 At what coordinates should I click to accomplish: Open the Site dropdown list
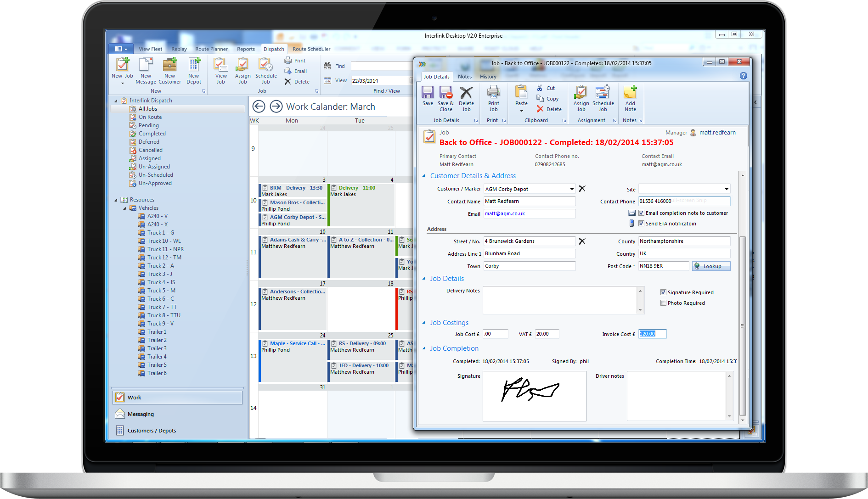pos(727,189)
